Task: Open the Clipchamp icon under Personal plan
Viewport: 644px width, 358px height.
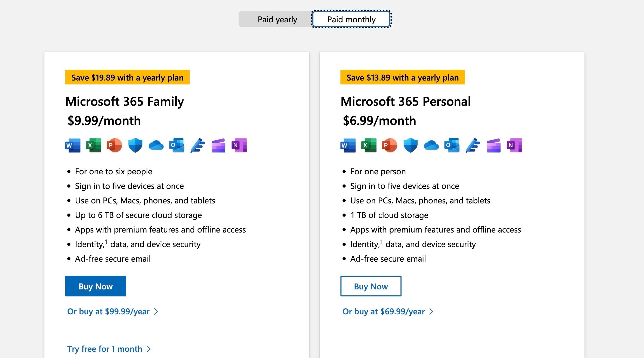Action: [493, 145]
